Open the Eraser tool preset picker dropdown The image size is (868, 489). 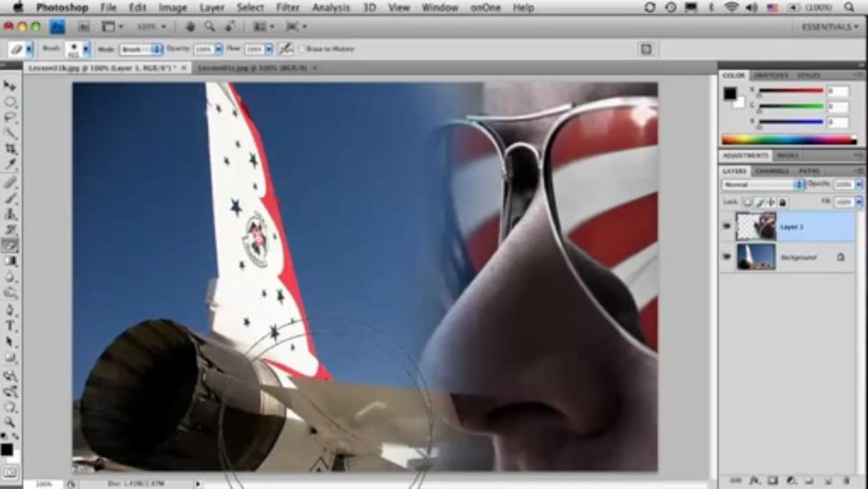point(29,49)
